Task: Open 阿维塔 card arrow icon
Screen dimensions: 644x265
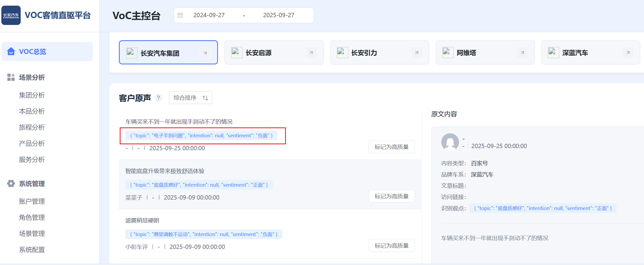Action: pyautogui.click(x=522, y=53)
